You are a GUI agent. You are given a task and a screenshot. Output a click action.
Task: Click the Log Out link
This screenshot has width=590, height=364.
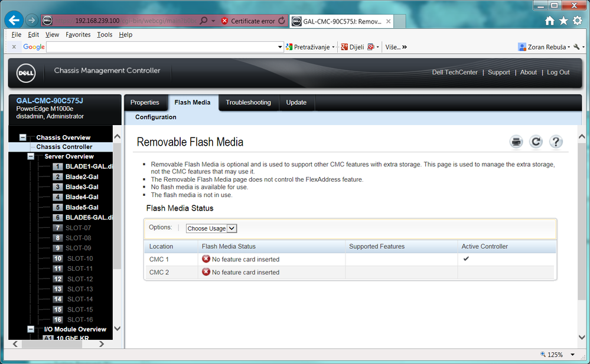point(558,72)
